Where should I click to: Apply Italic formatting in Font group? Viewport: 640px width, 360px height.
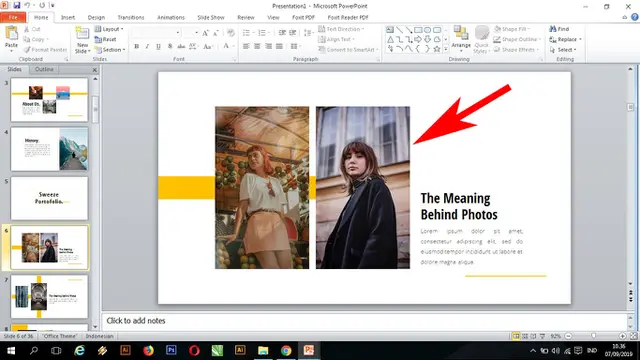click(147, 46)
